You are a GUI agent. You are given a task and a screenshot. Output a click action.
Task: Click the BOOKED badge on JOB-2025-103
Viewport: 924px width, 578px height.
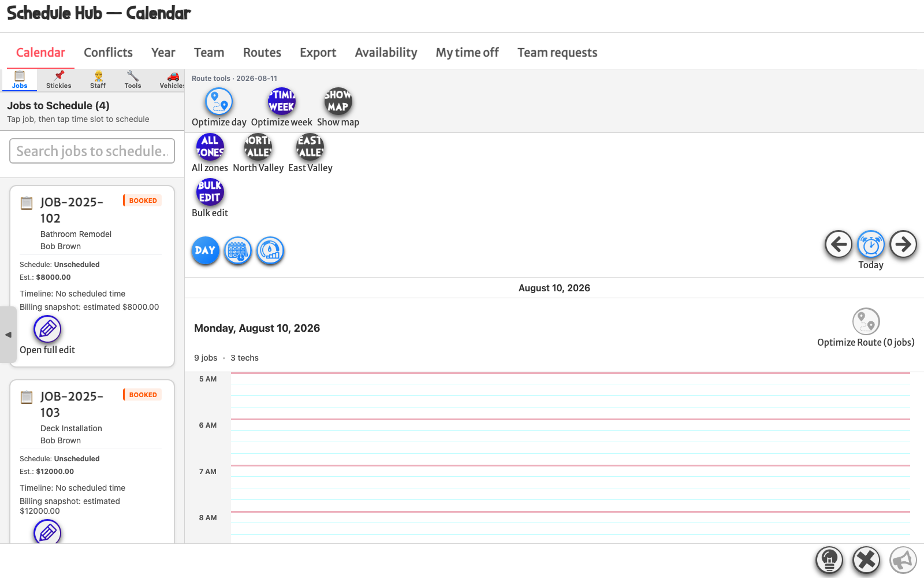pyautogui.click(x=143, y=395)
